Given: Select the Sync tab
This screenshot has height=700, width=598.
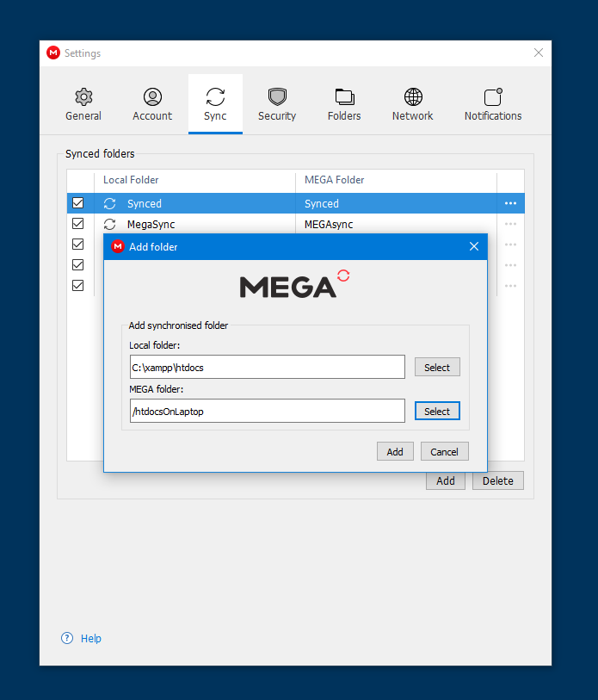Looking at the screenshot, I should tap(215, 104).
